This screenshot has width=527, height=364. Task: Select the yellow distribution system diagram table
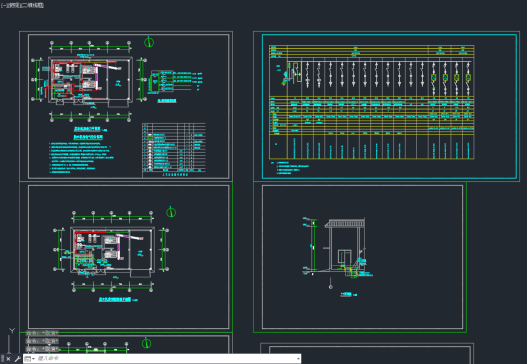[371, 102]
